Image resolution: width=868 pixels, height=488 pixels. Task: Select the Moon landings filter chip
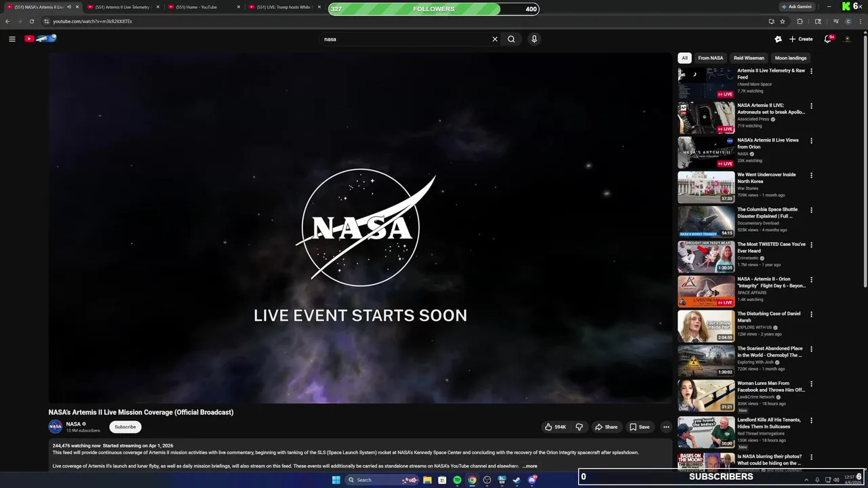coord(791,58)
